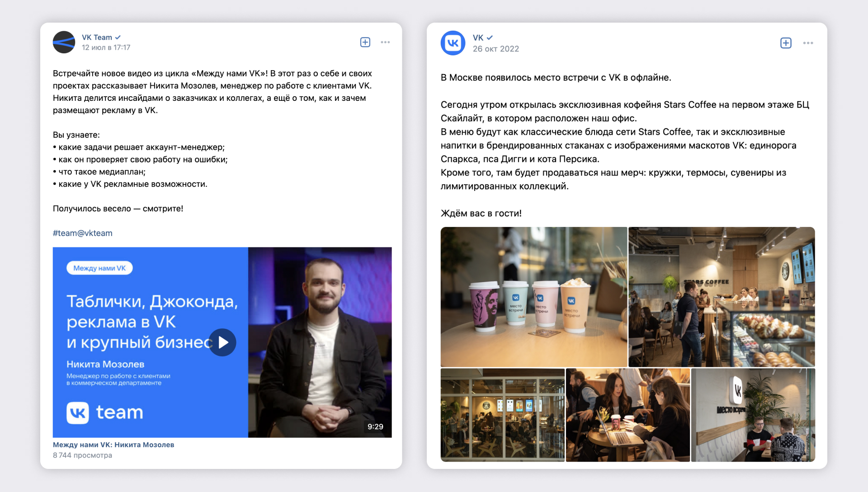
Task: Open the VK author name link
Action: [478, 38]
